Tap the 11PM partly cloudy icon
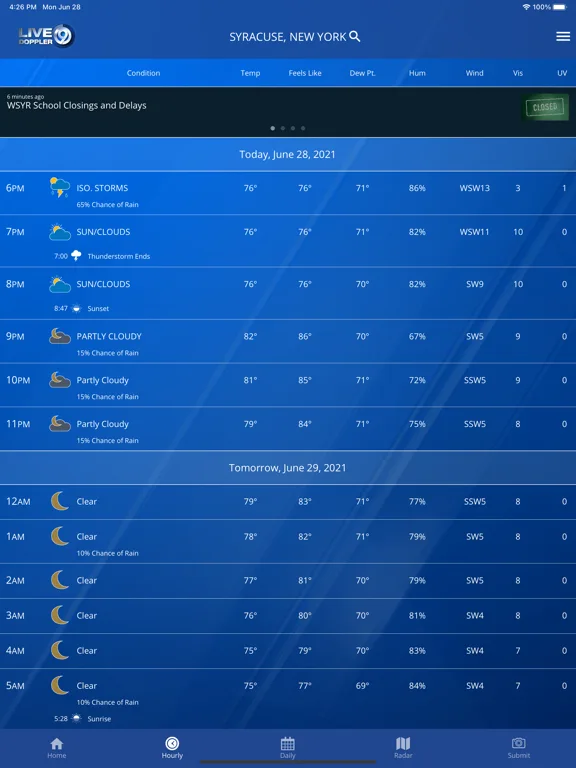 [x=60, y=424]
